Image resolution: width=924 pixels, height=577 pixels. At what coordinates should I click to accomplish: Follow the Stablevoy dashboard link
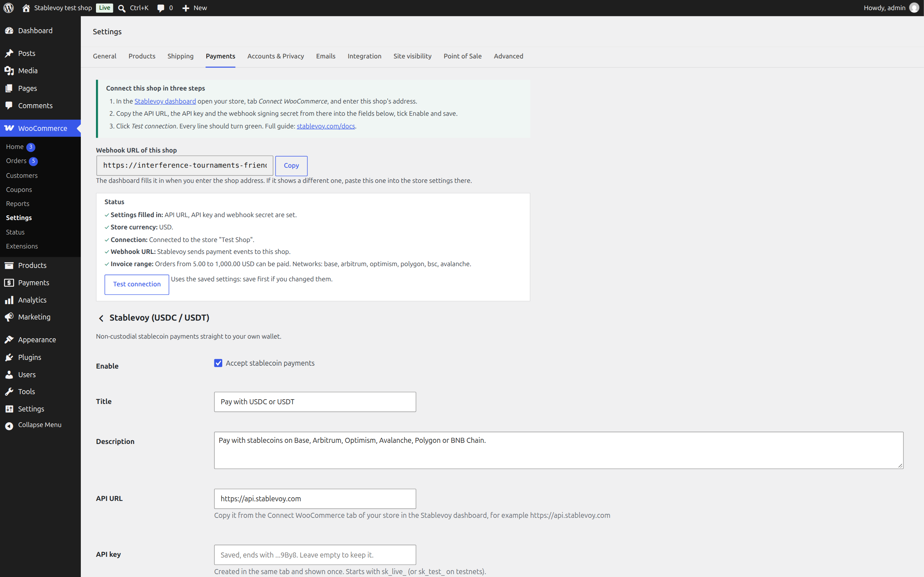(x=165, y=101)
